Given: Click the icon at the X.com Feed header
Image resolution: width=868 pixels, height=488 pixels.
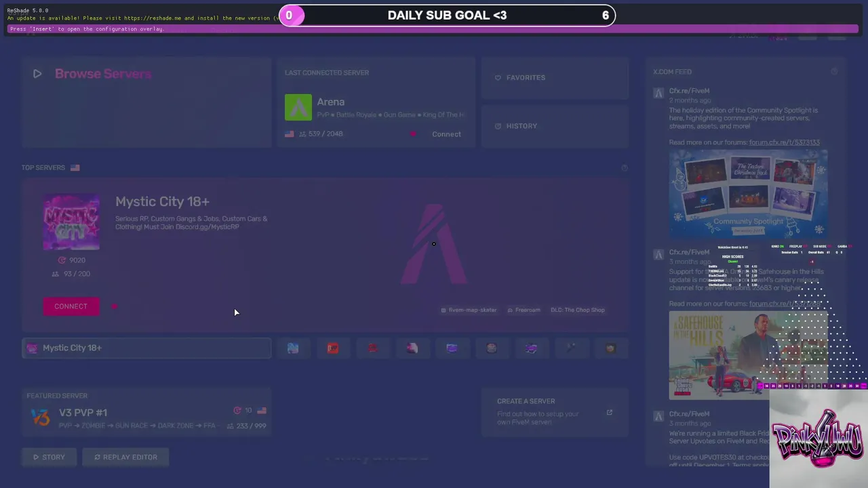Looking at the screenshot, I should point(834,72).
